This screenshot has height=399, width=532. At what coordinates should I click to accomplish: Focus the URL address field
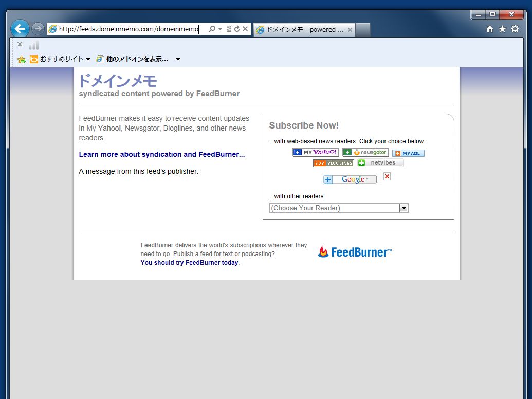click(x=129, y=29)
